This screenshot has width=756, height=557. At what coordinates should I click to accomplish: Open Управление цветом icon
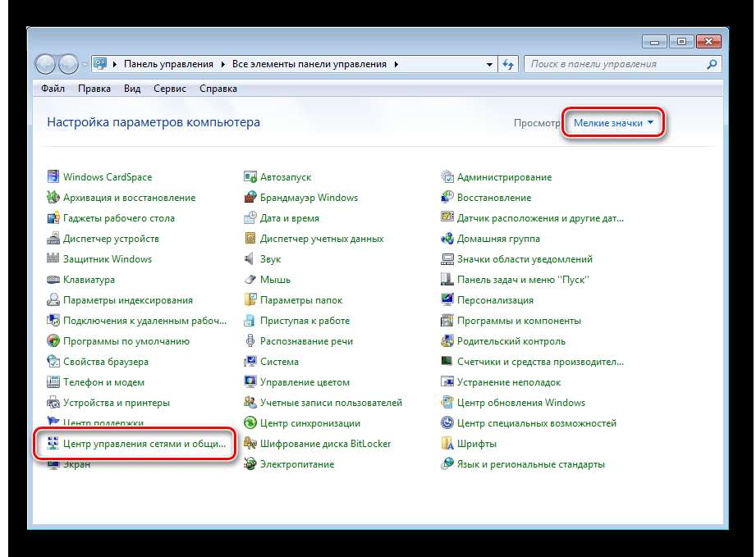[x=250, y=382]
